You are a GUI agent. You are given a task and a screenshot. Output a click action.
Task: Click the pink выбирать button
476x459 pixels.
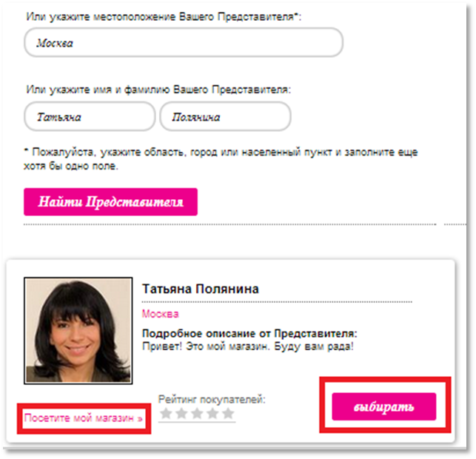tap(384, 406)
